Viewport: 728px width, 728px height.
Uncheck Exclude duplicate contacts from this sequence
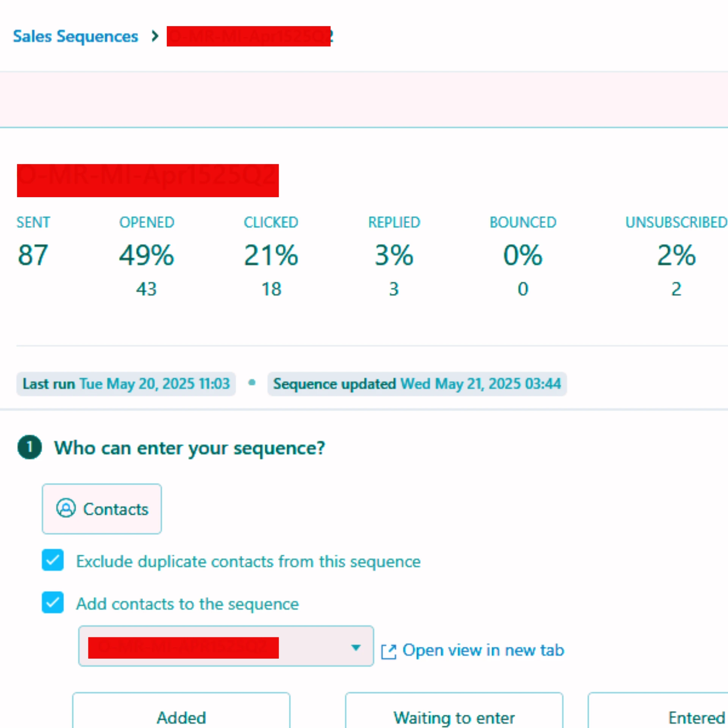[53, 560]
